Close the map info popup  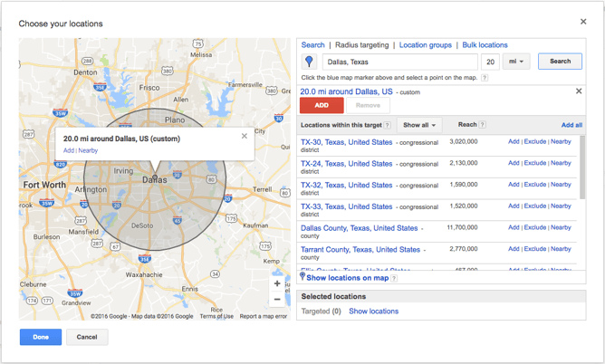coord(245,136)
